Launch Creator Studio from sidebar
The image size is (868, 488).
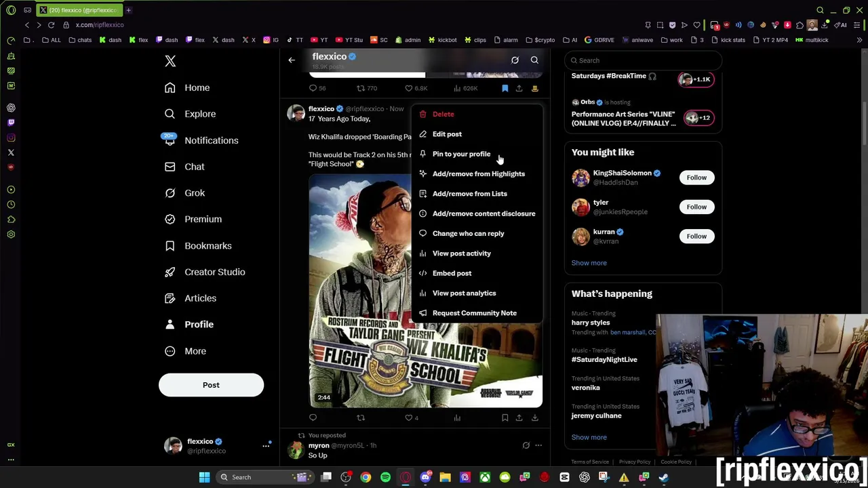pos(205,272)
